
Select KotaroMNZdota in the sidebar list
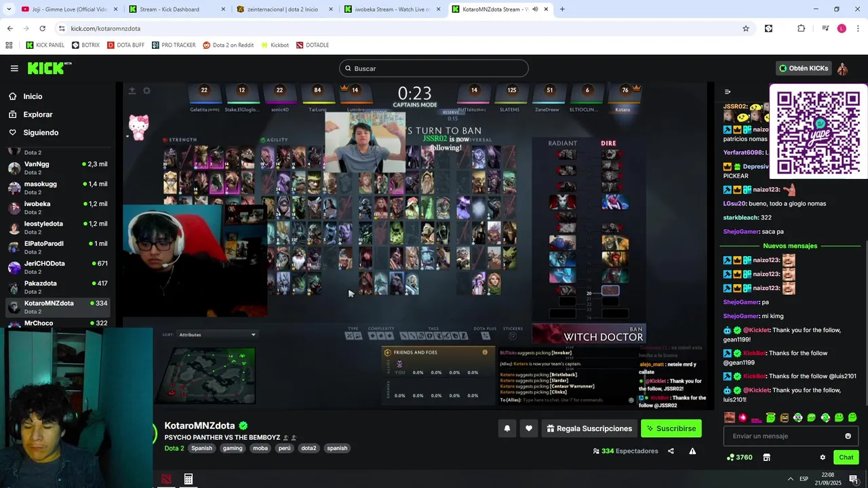coord(57,307)
